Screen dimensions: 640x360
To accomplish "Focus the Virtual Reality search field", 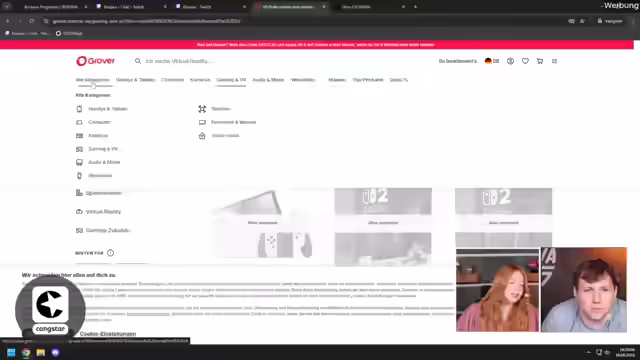I will tap(178, 61).
